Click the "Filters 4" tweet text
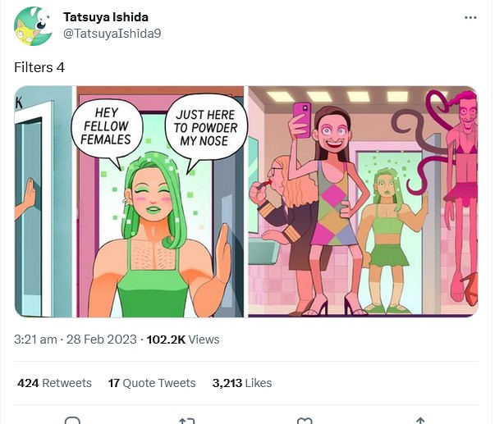This screenshot has height=424, width=504. coord(39,67)
